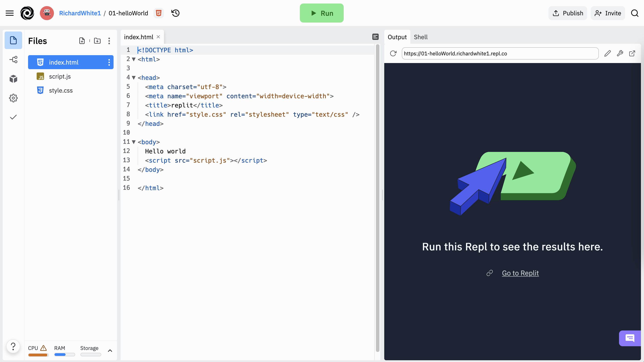Toggle the main hamburger menu
Viewport: 644px width, 362px height.
click(9, 13)
